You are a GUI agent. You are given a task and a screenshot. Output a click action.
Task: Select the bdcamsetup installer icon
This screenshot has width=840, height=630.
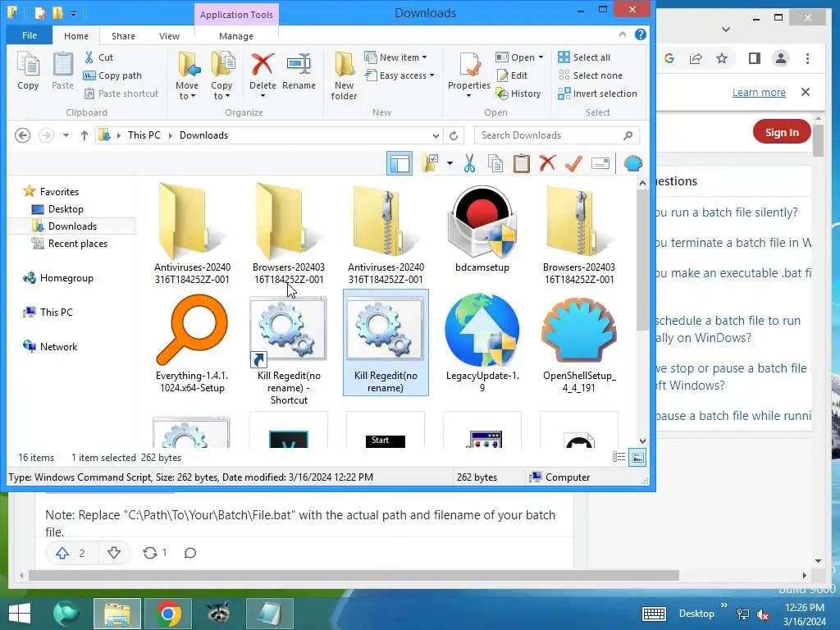pos(482,229)
